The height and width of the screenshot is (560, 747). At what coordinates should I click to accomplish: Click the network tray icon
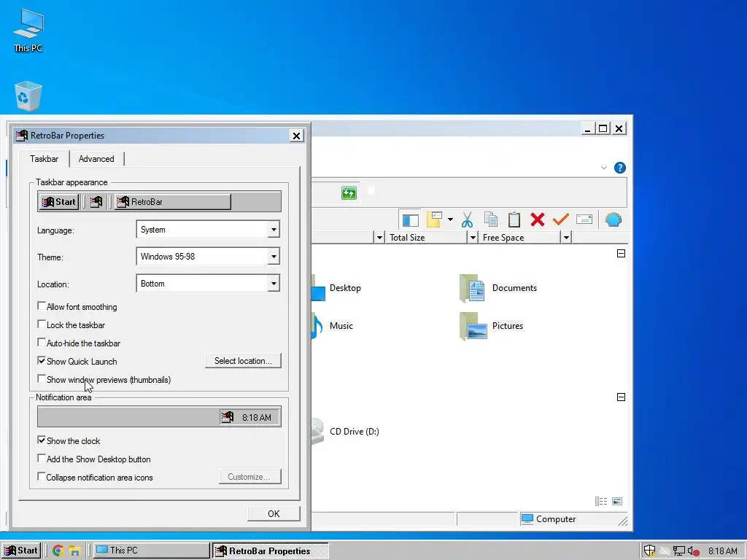pyautogui.click(x=679, y=551)
